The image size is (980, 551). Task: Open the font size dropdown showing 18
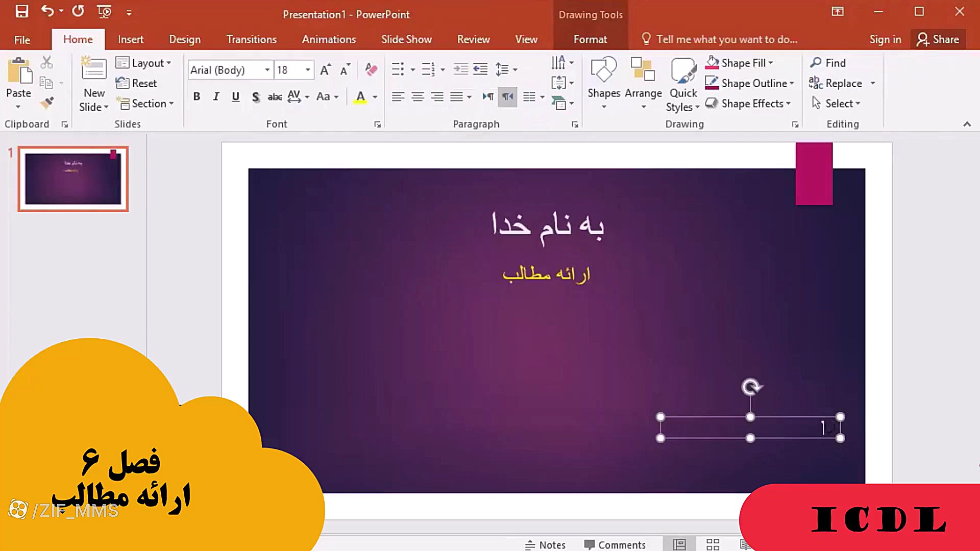[x=308, y=70]
